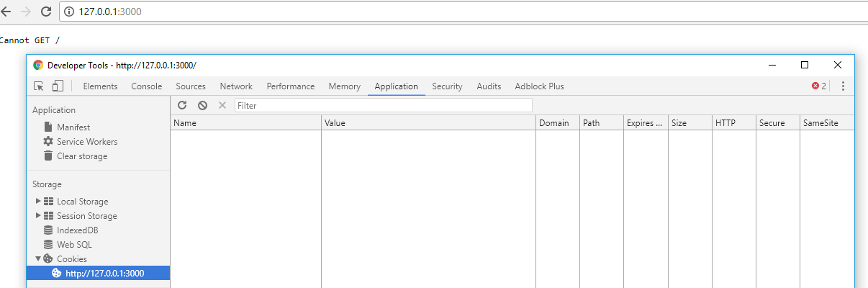Activate the inspect element pointer icon
Screen dimensions: 868x288
click(39, 86)
